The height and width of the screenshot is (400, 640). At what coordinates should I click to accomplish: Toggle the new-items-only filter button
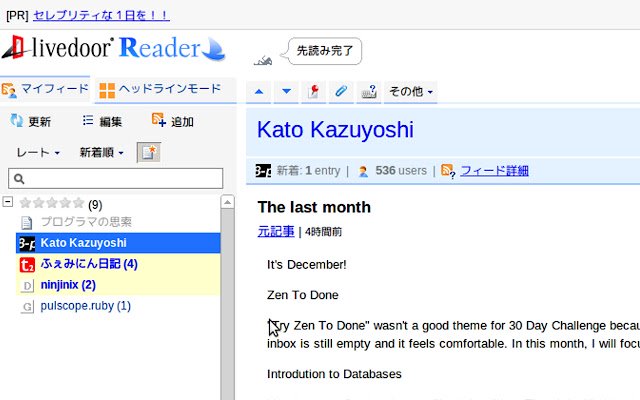tap(149, 152)
